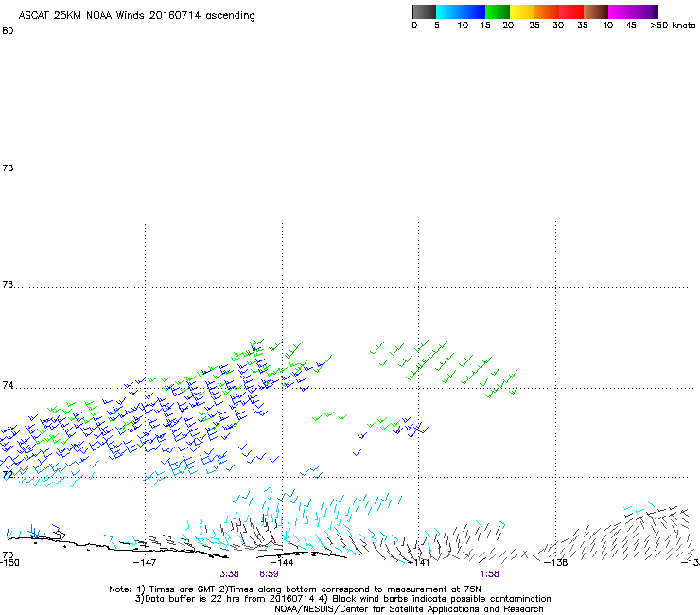
Task: Click the longitude label -144
Action: [282, 563]
